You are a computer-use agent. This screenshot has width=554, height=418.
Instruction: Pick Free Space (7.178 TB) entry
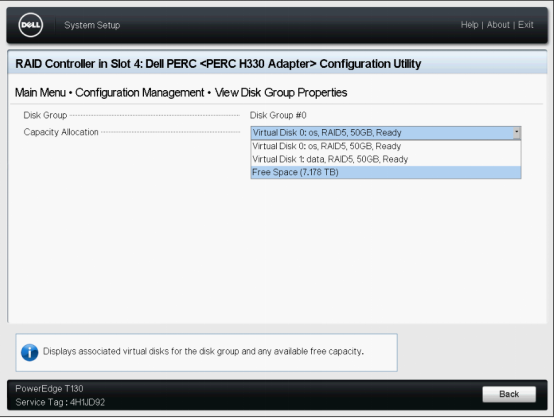click(x=386, y=172)
